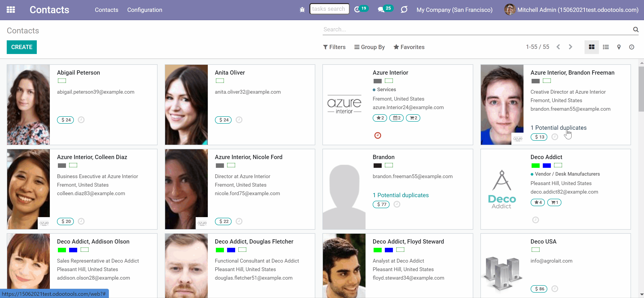Click star opportunities badge 4 on Deco Addict
The width and height of the screenshot is (644, 298).
(537, 202)
